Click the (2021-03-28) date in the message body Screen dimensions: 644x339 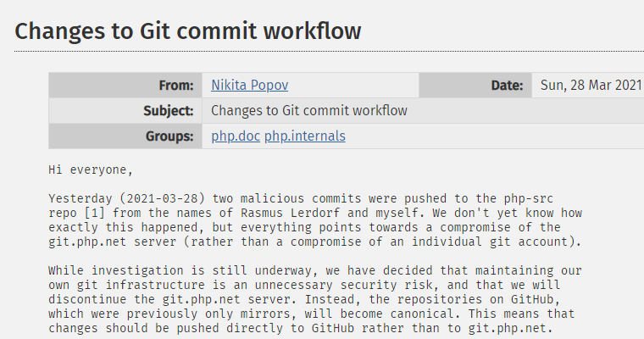click(162, 198)
